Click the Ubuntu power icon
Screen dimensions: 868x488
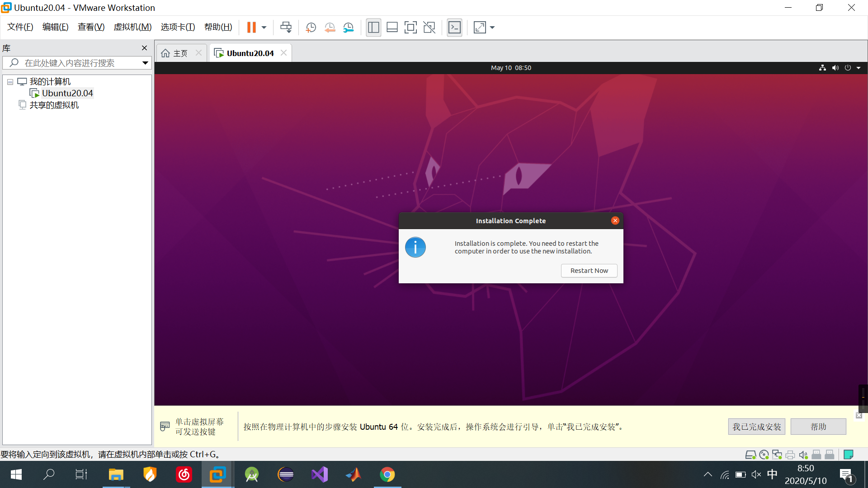[x=848, y=68]
